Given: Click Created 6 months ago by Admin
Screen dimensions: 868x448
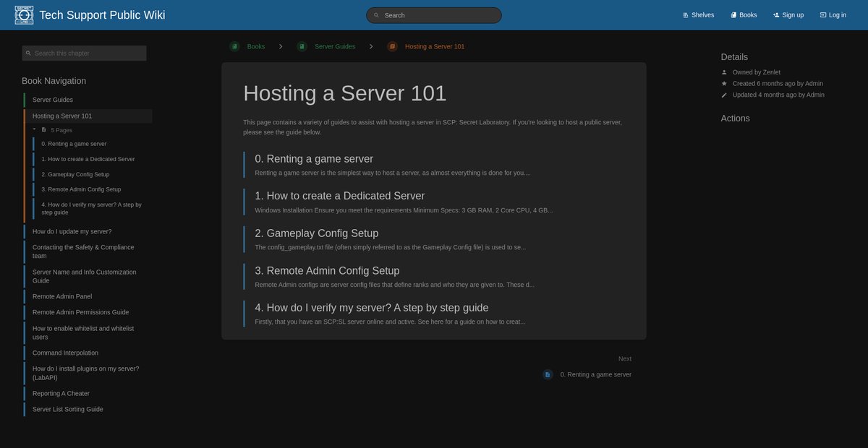Looking at the screenshot, I should coord(778,84).
